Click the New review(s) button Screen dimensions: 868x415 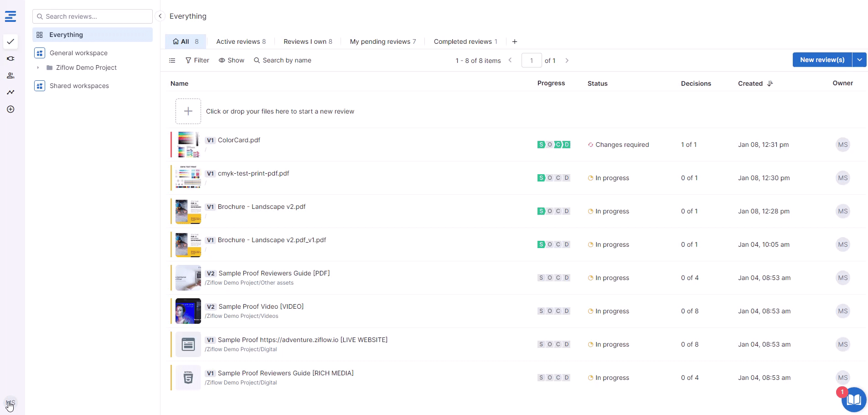pos(822,60)
